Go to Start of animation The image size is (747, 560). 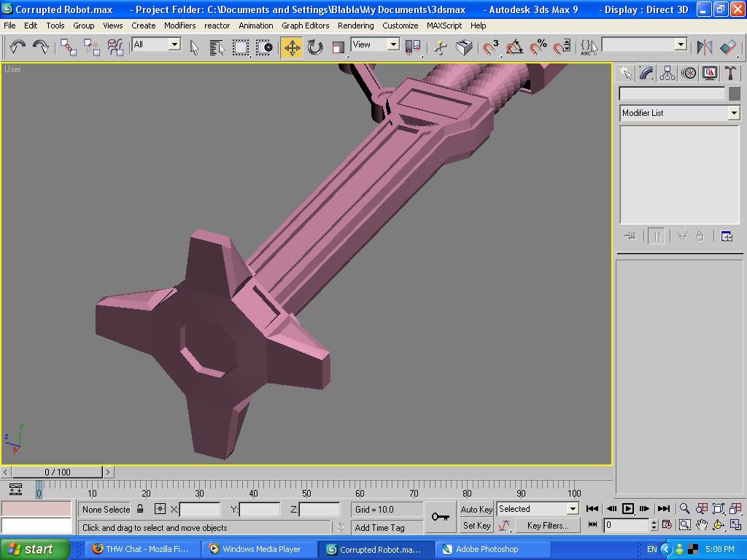(x=592, y=508)
